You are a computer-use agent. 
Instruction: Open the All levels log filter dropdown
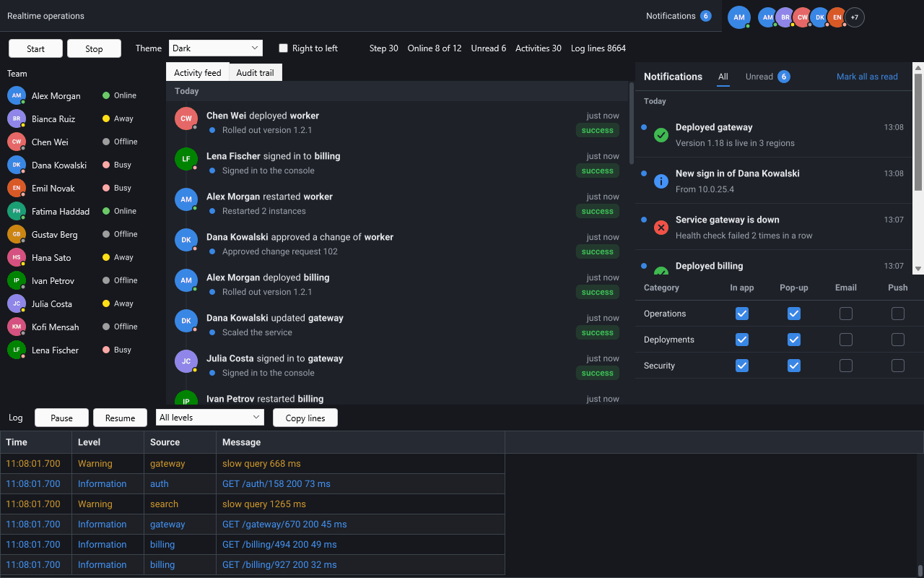210,418
